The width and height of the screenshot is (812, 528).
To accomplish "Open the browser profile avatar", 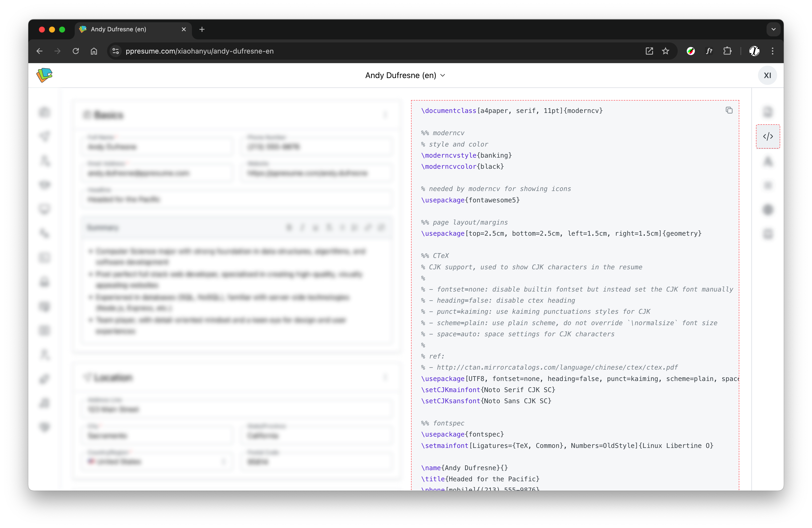I will pyautogui.click(x=754, y=51).
